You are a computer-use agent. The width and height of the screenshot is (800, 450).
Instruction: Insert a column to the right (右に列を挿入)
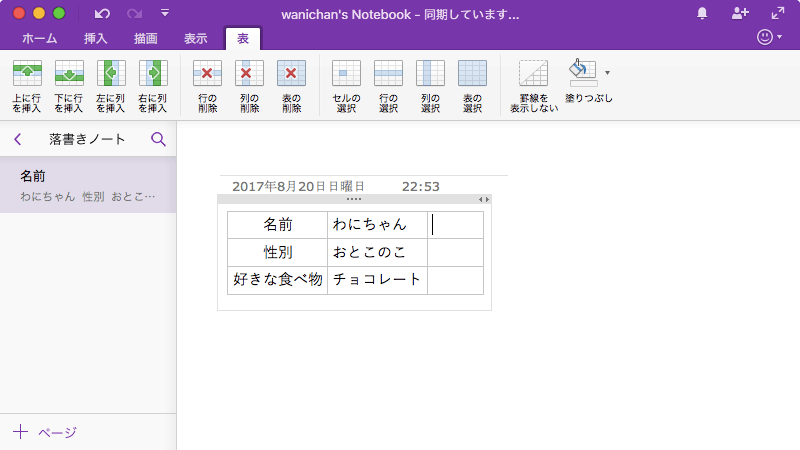pos(153,86)
